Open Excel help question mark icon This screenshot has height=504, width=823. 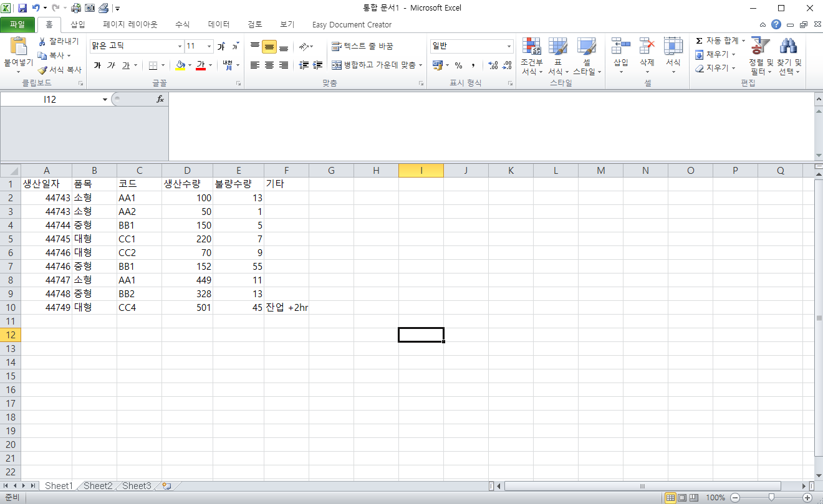[x=776, y=24]
